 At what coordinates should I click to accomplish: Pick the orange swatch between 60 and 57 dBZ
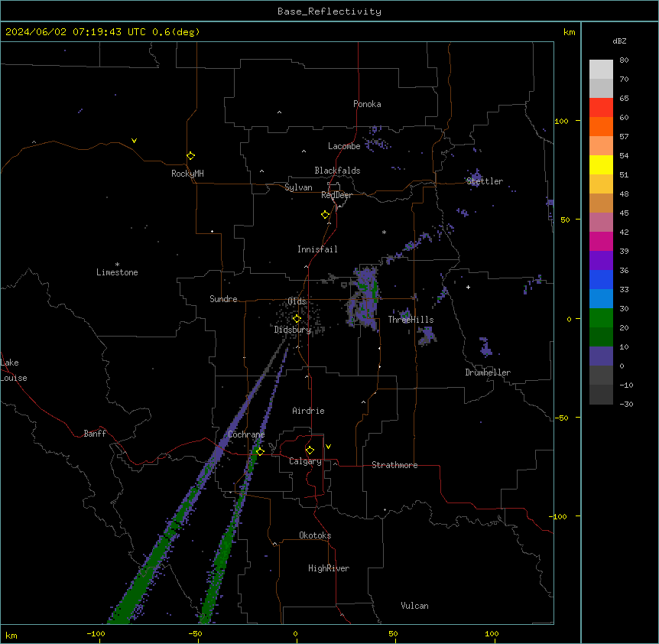tap(601, 126)
